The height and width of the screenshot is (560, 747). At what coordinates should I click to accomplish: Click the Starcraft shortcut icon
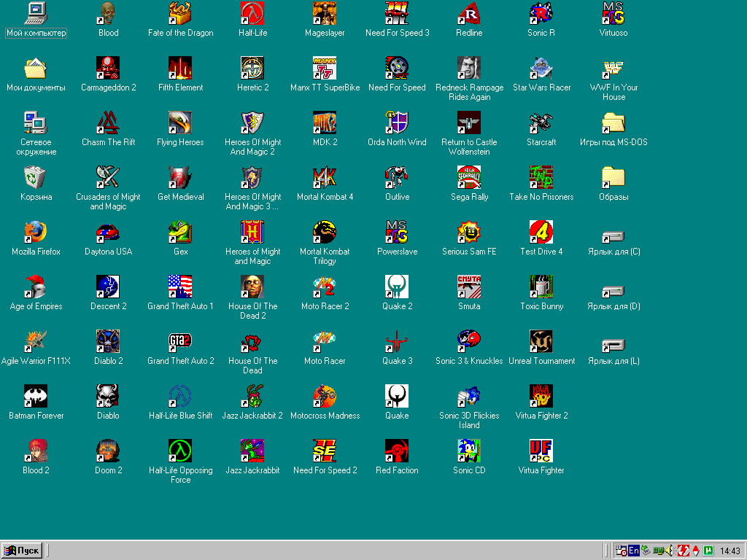541,122
